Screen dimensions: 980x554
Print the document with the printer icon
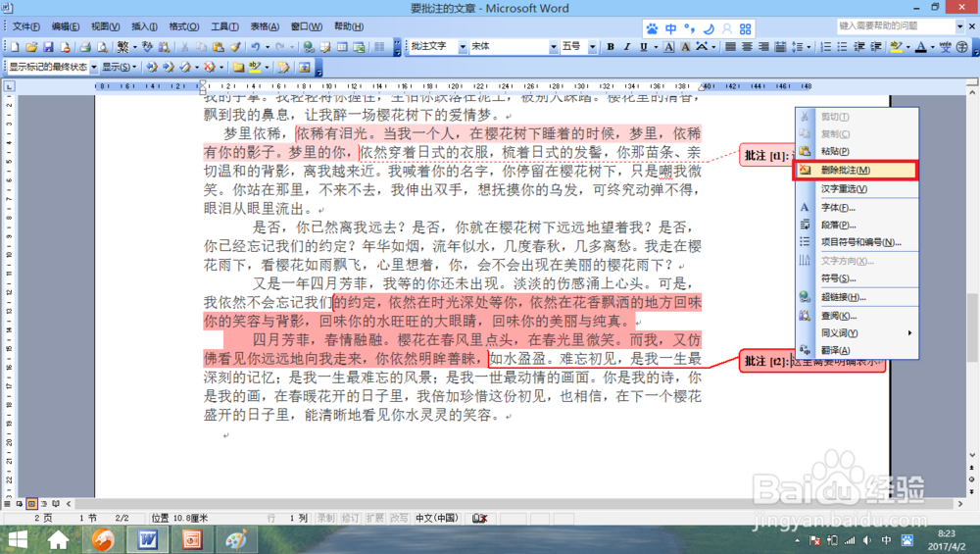point(85,47)
